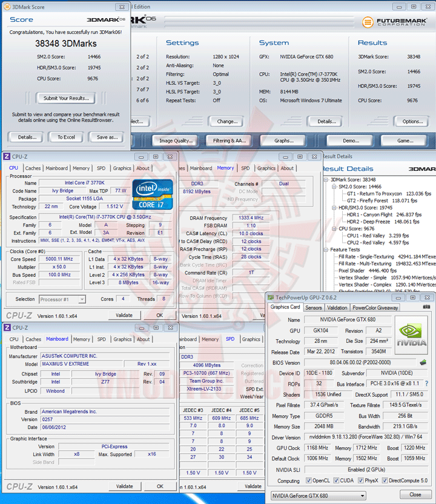This screenshot has width=436, height=504.
Task: Toggle the DirectCompute 5.0 checkbox
Action: click(x=385, y=480)
